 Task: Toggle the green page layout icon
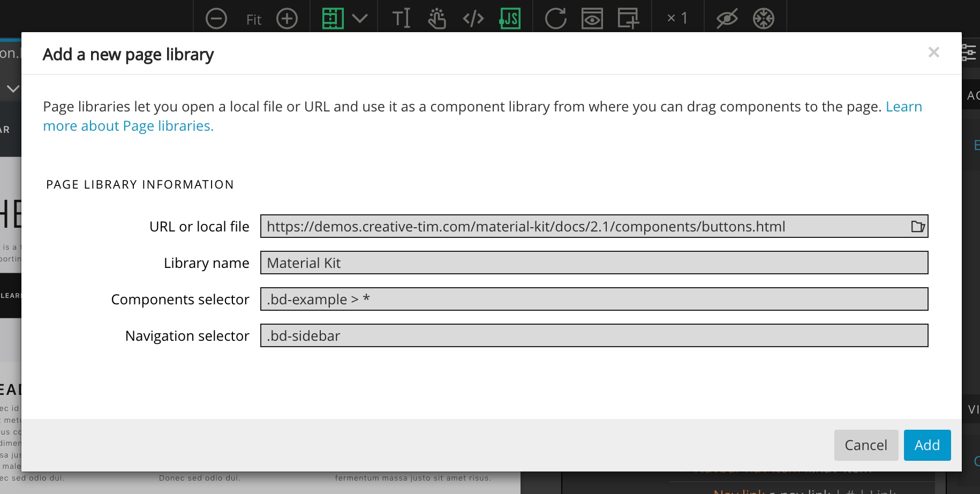[333, 18]
